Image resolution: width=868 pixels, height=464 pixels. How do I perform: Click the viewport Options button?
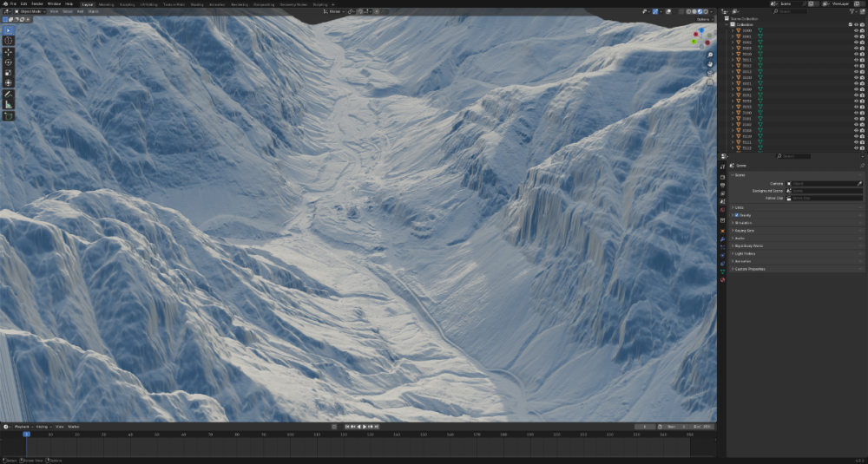(703, 19)
